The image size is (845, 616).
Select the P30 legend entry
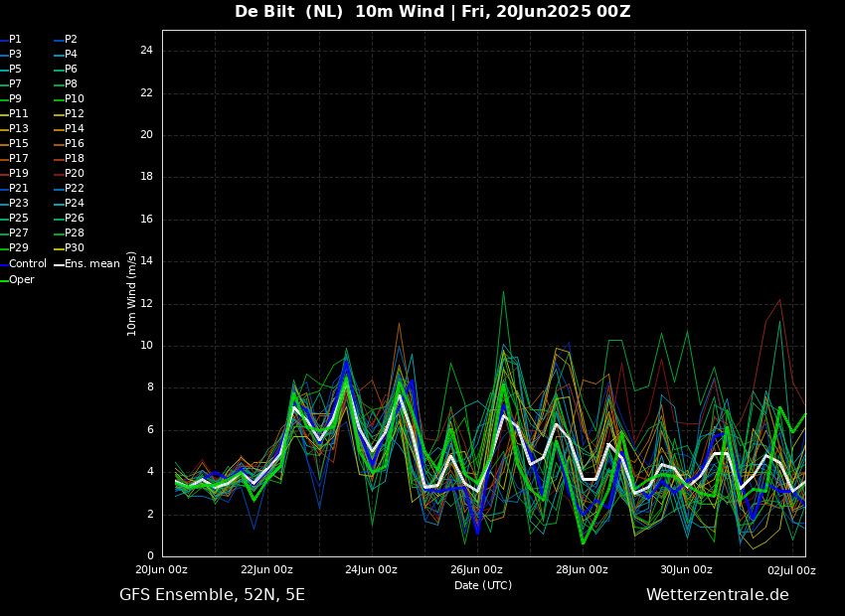pos(69,247)
